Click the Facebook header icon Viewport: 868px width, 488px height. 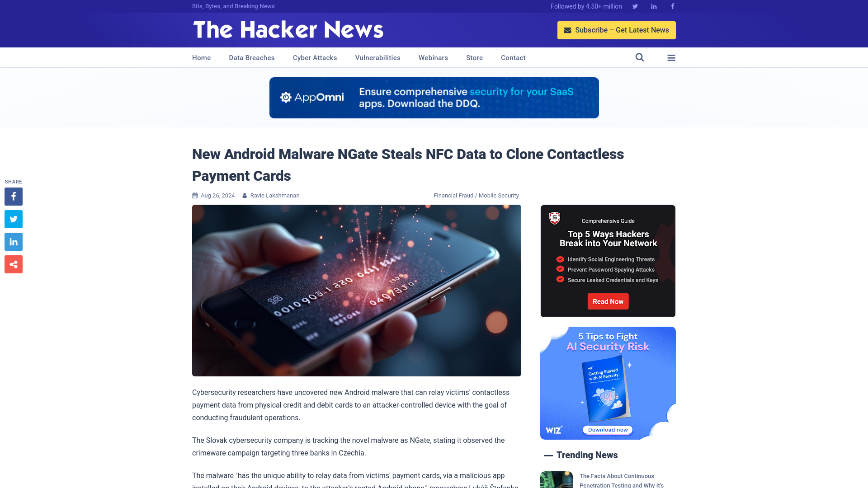(x=672, y=6)
